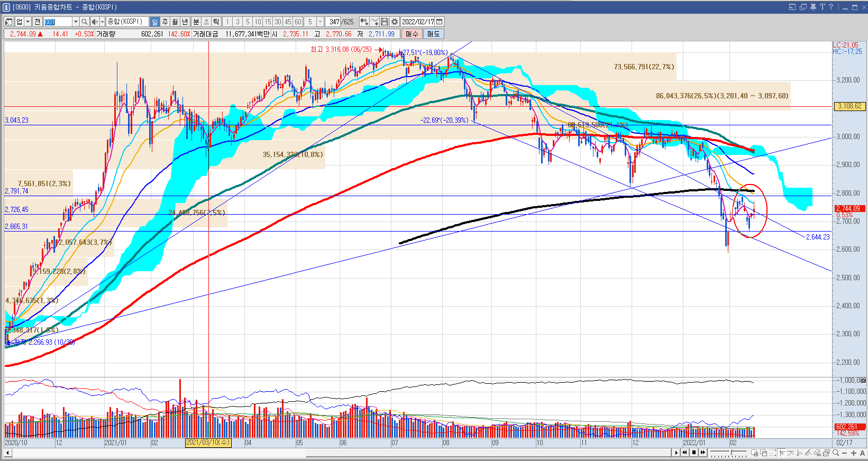The image size is (868, 461).
Task: Click the rewind replay control
Action: [x=684, y=453]
